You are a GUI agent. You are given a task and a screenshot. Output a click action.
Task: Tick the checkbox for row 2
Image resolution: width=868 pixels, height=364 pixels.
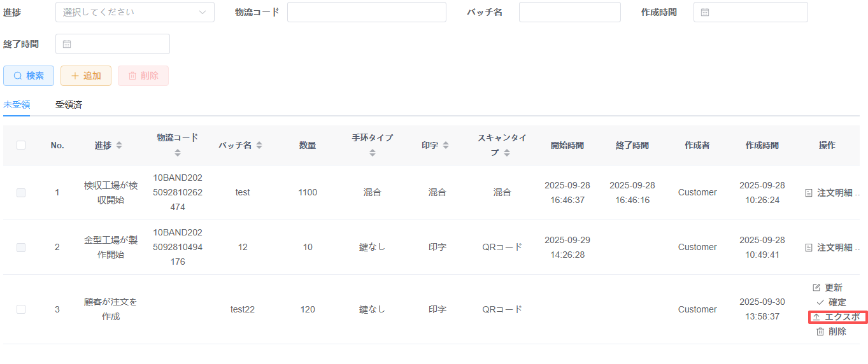[x=21, y=247]
